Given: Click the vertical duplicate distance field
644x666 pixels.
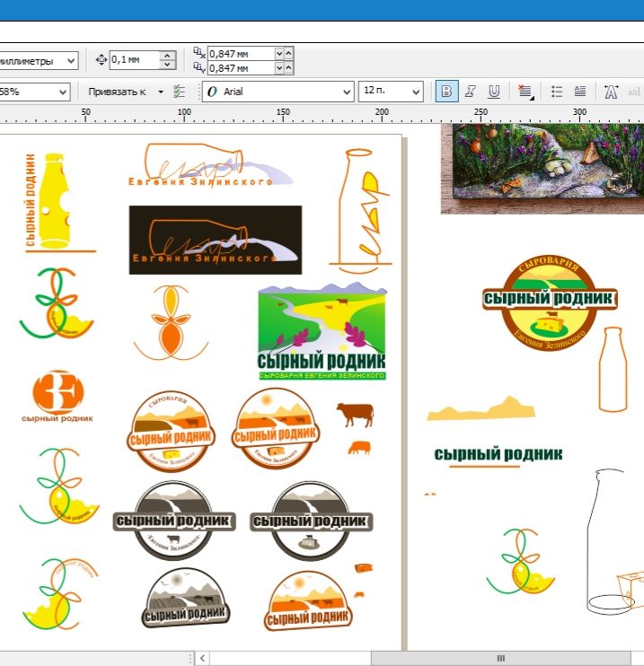Looking at the screenshot, I should pyautogui.click(x=240, y=67).
